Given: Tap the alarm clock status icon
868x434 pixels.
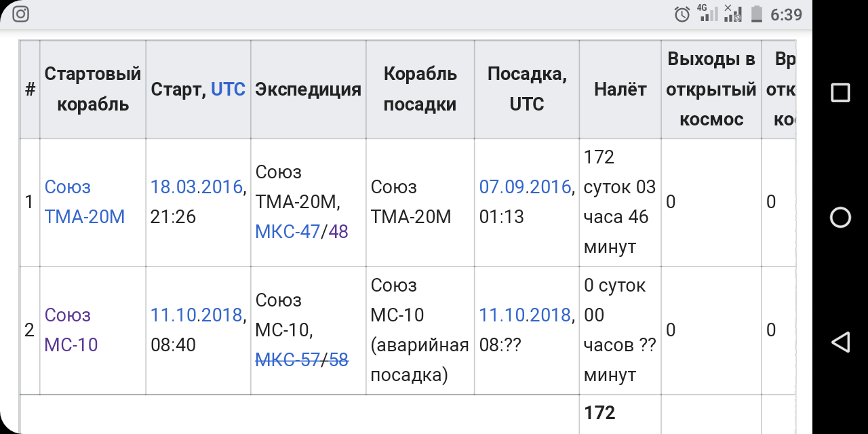Looking at the screenshot, I should tap(682, 14).
